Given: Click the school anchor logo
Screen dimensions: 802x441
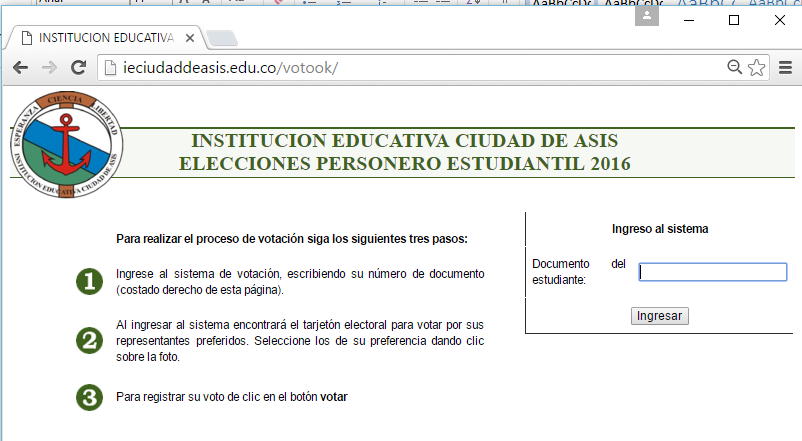Looking at the screenshot, I should click(x=67, y=144).
